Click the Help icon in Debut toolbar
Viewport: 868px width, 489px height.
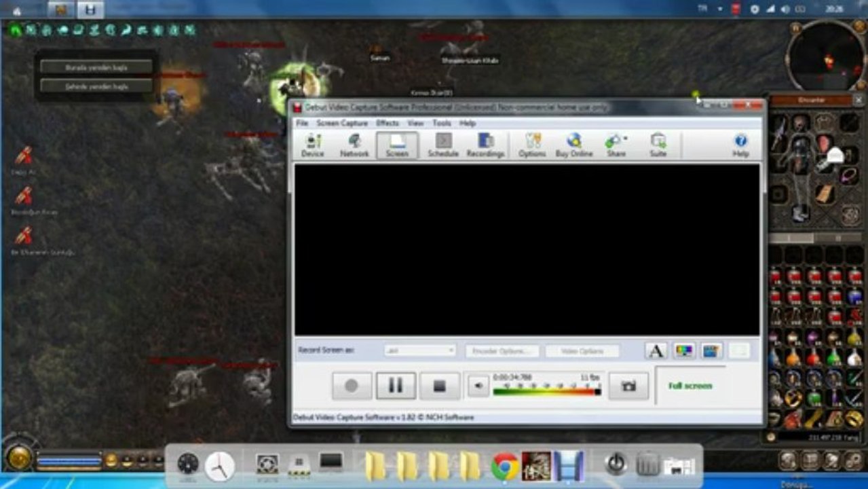pos(740,145)
